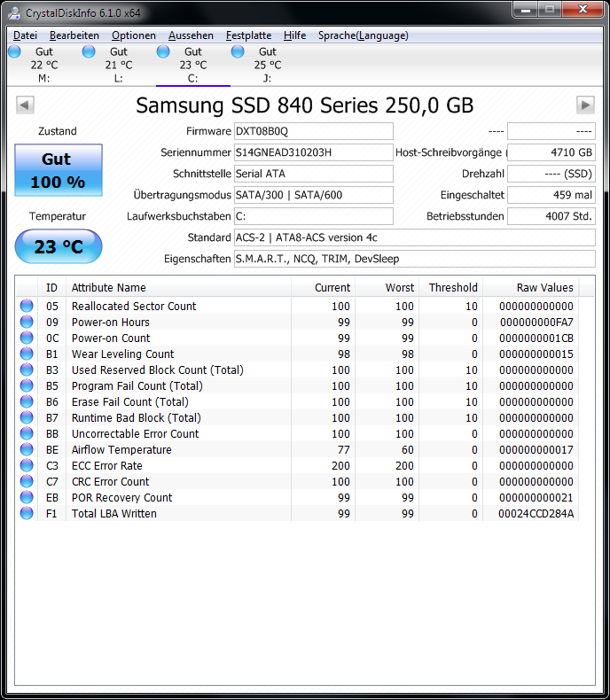This screenshot has width=610, height=700.
Task: Click the Drehzahl value ---- (SSD)
Action: coord(551,174)
